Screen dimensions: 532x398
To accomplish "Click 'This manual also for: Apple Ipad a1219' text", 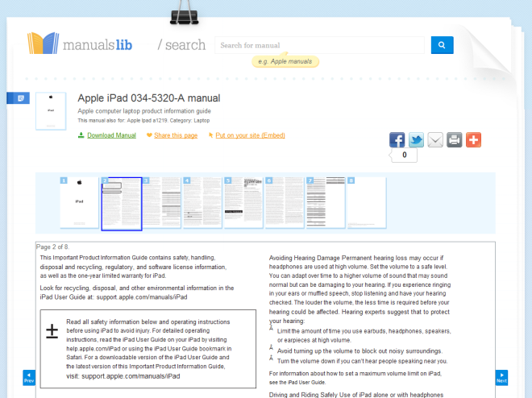I will 123,120.
